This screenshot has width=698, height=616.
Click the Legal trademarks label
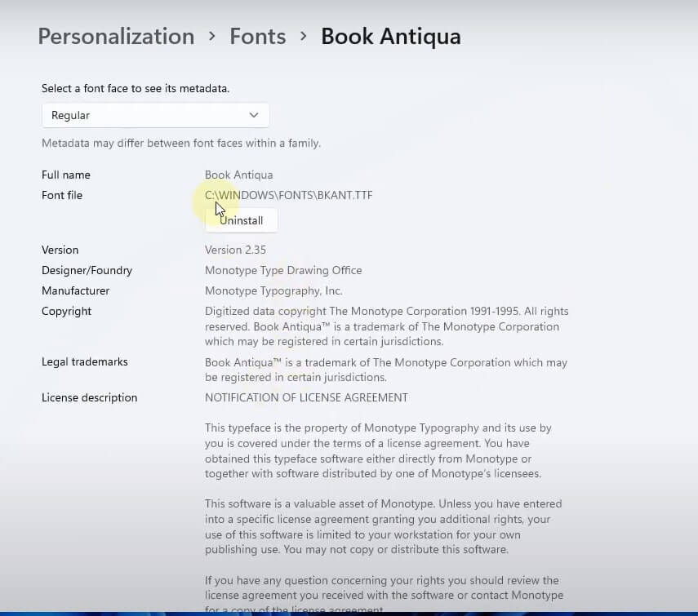[85, 361]
